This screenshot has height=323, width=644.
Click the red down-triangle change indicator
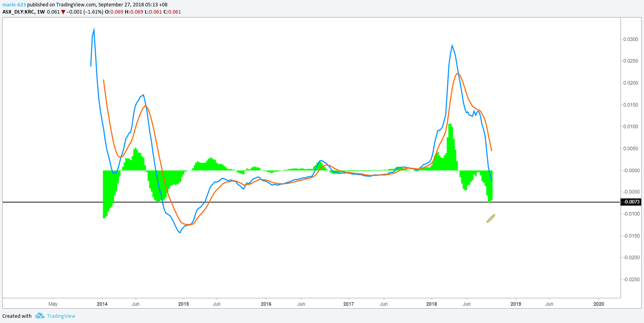pos(63,12)
